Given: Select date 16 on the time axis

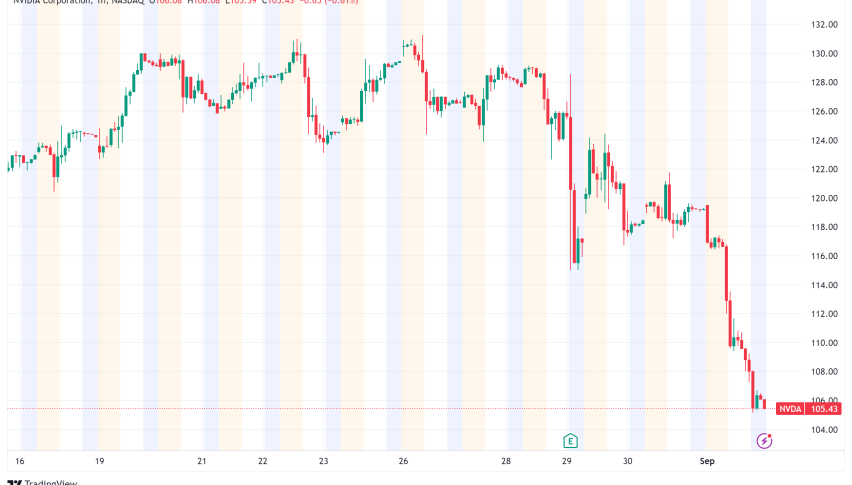Looking at the screenshot, I should pos(19,461).
